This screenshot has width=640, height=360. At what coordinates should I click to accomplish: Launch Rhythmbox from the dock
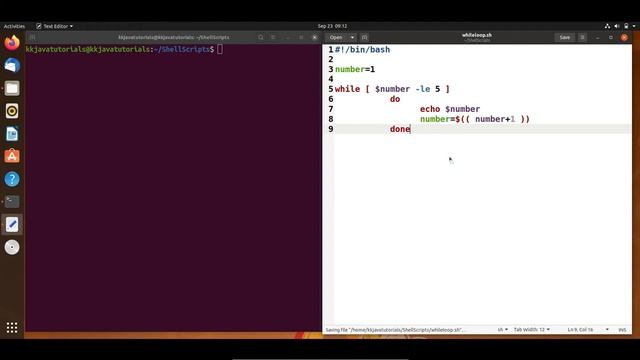coord(12,111)
